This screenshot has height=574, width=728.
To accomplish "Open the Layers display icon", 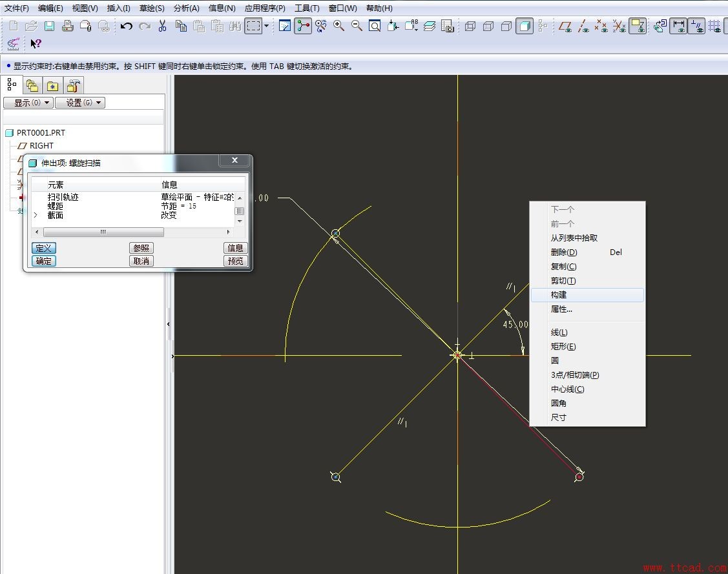I will click(x=430, y=26).
